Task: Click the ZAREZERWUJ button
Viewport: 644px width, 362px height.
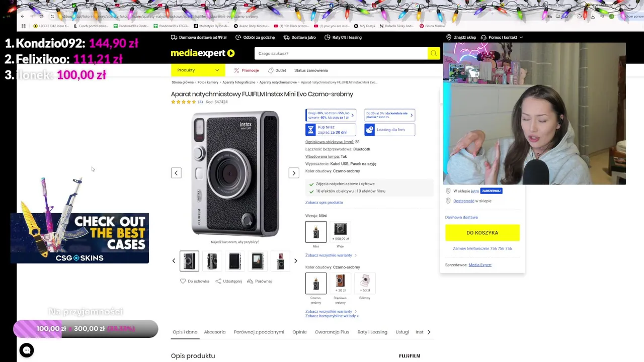Action: click(x=491, y=191)
